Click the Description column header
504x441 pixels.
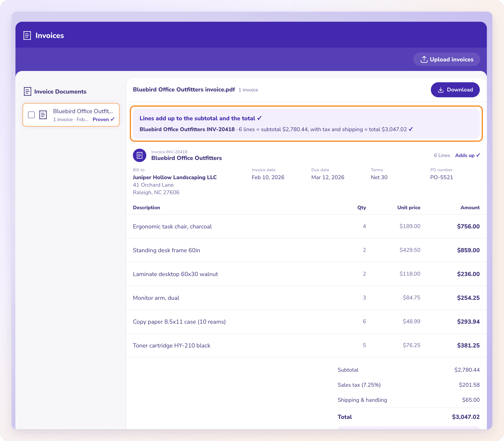146,208
